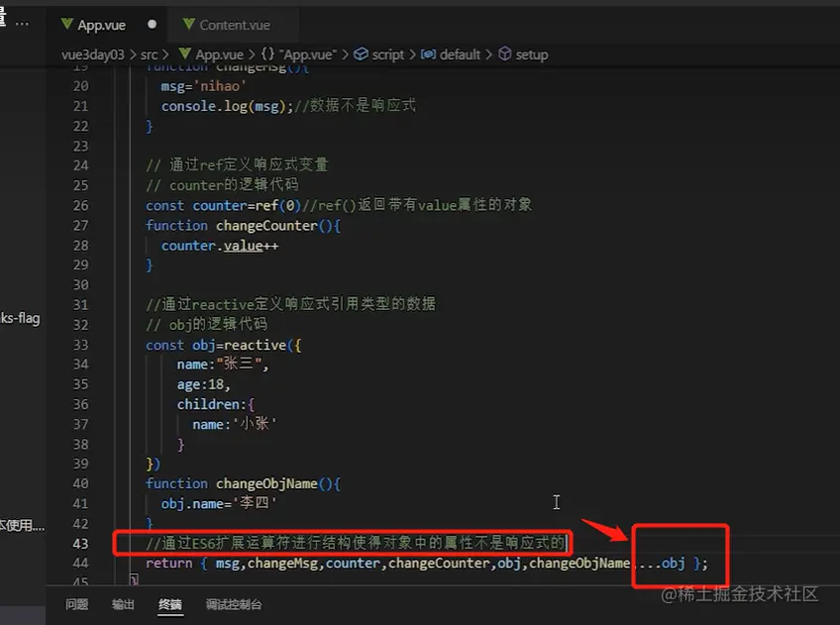Open the 终端 panel tab
This screenshot has width=840, height=625.
169,604
